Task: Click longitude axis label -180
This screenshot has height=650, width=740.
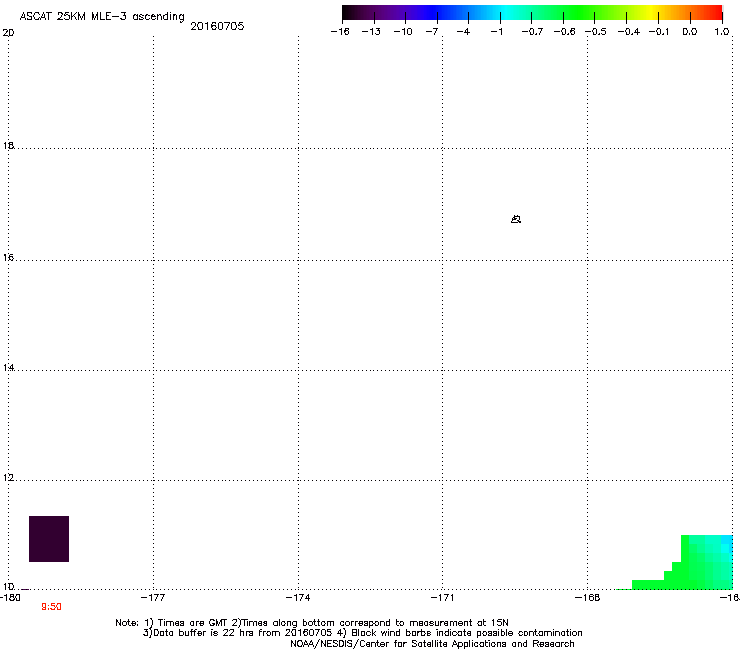Action: pos(11,598)
